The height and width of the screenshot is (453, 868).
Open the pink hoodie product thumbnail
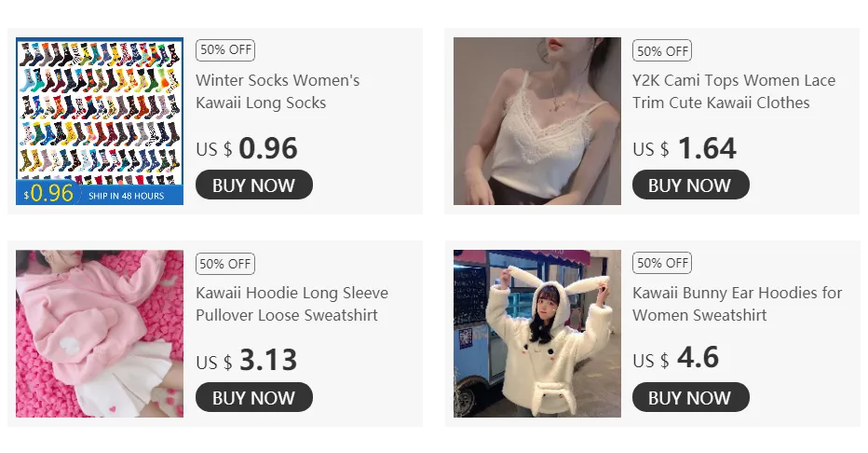pos(100,334)
